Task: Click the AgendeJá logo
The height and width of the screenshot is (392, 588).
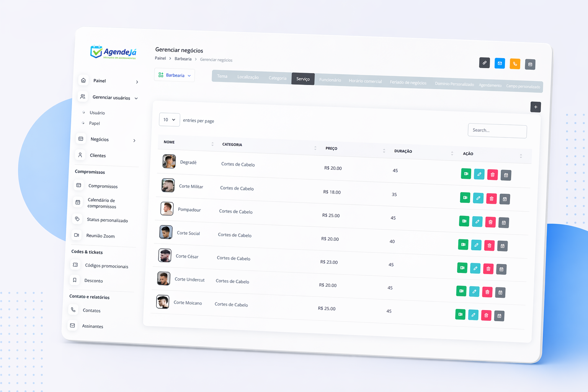Action: pos(113,52)
